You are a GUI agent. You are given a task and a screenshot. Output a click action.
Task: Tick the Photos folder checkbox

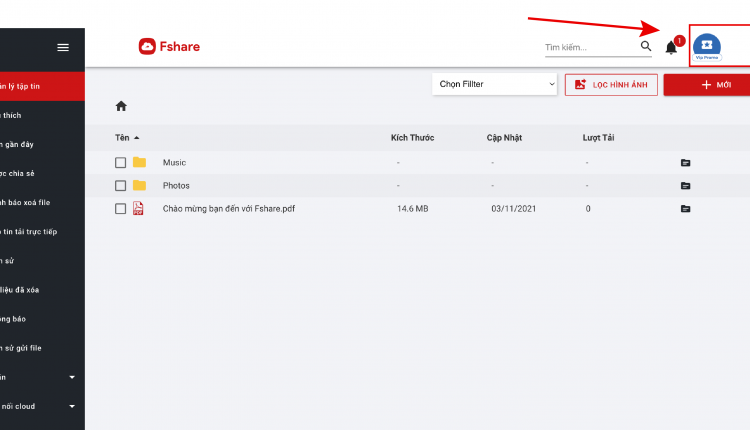(121, 186)
